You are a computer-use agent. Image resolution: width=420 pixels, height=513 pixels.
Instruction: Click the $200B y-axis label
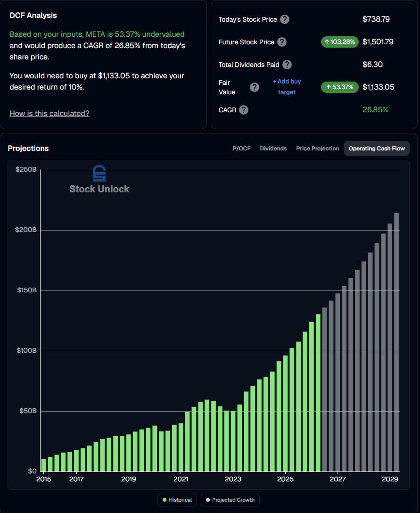pyautogui.click(x=26, y=230)
